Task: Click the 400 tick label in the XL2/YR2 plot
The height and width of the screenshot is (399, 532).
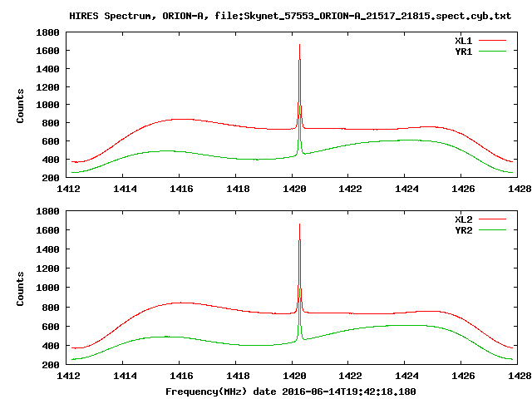Action: pyautogui.click(x=51, y=346)
